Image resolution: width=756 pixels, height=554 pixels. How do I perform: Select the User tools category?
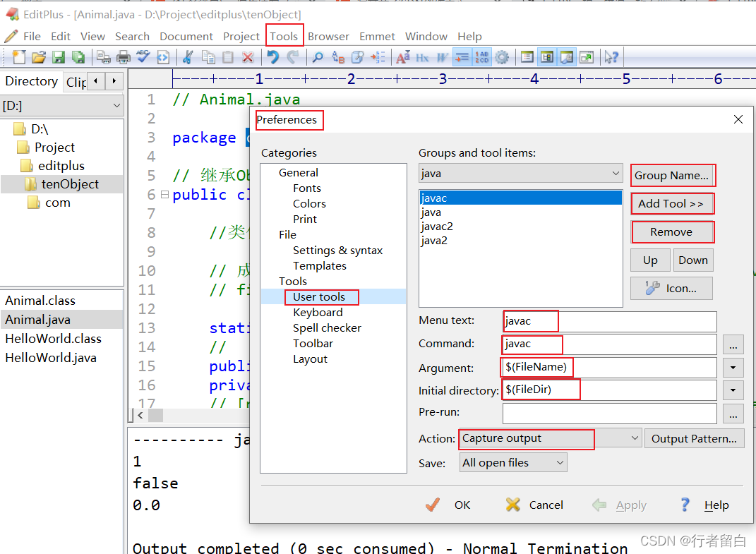(319, 297)
